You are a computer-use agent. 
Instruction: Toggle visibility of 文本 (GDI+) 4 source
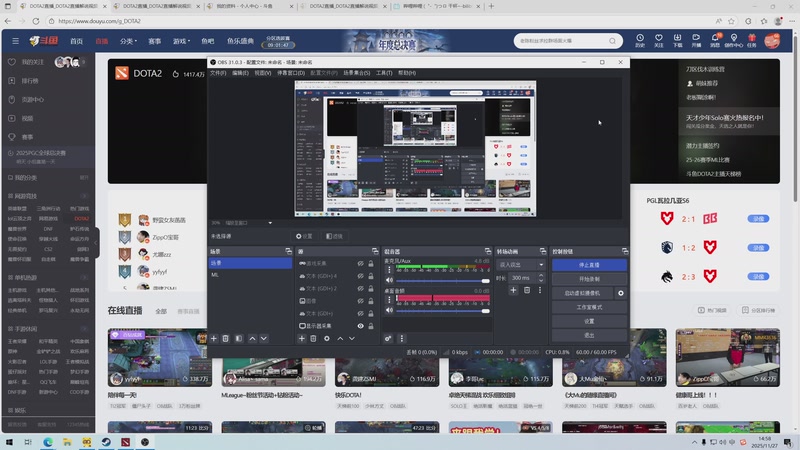click(360, 276)
